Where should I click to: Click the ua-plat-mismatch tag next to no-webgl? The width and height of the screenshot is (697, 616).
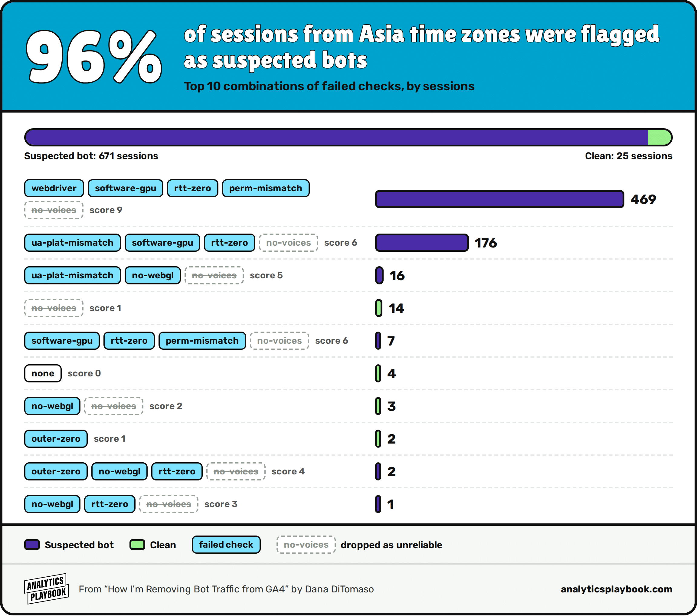[x=72, y=275]
